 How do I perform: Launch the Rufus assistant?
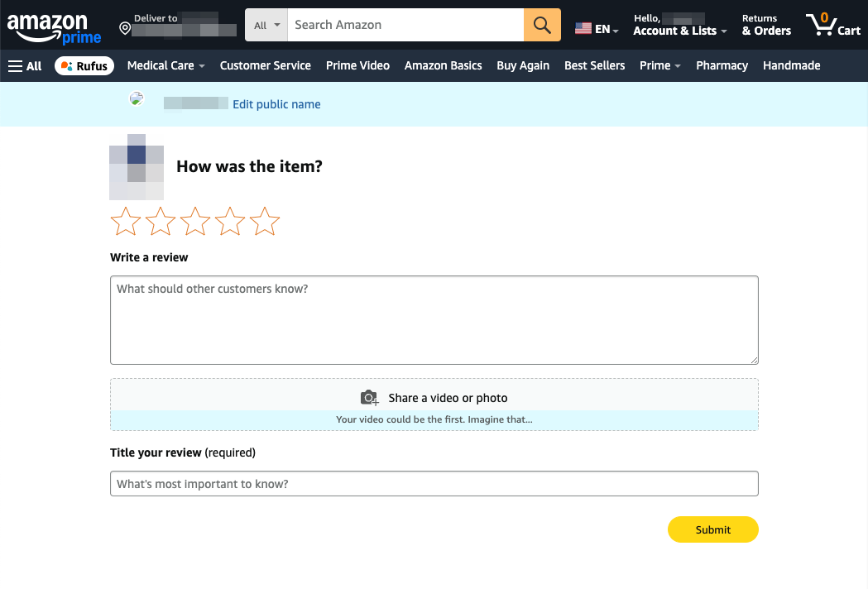[84, 65]
